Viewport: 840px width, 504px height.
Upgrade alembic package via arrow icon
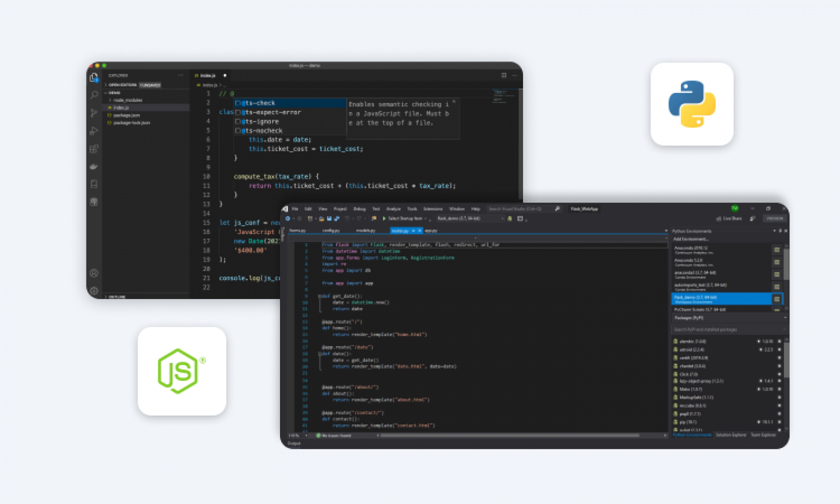tap(758, 341)
